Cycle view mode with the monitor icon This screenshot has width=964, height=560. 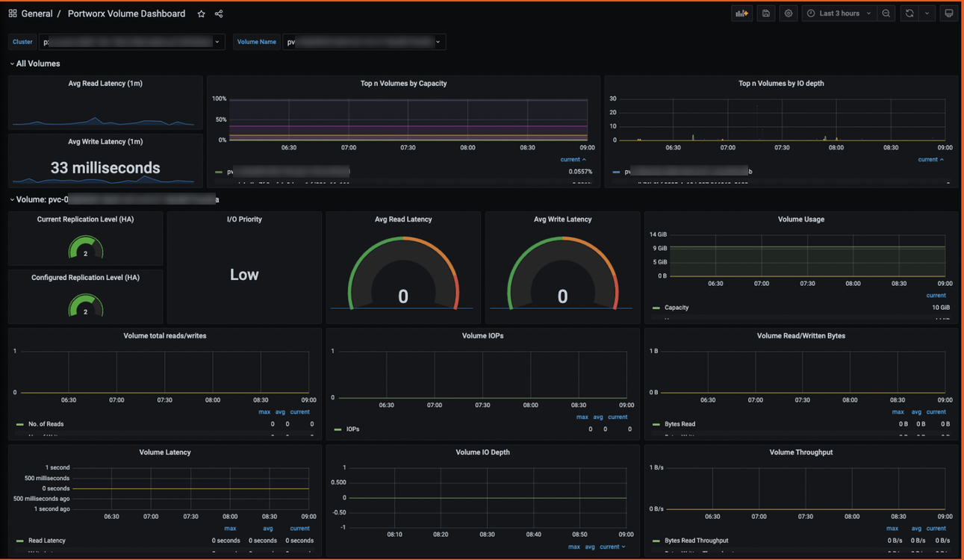click(949, 13)
